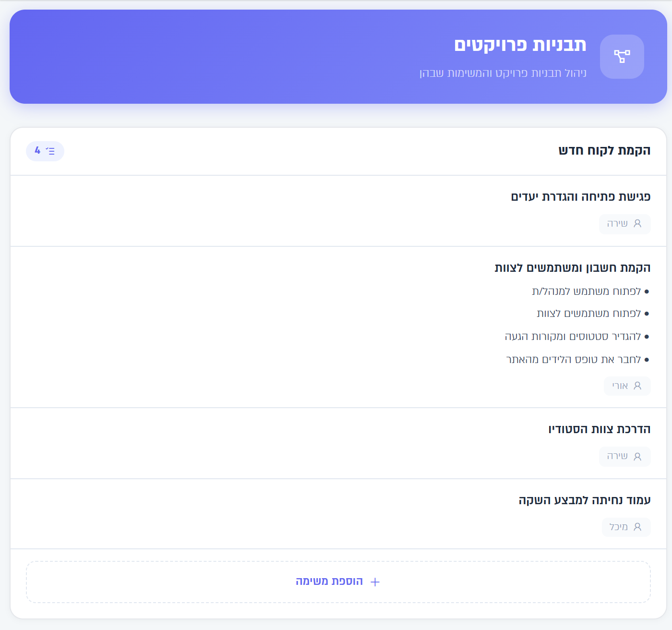Open the task עמוד נחיתה למבצע השקה
672x630 pixels.
(585, 500)
